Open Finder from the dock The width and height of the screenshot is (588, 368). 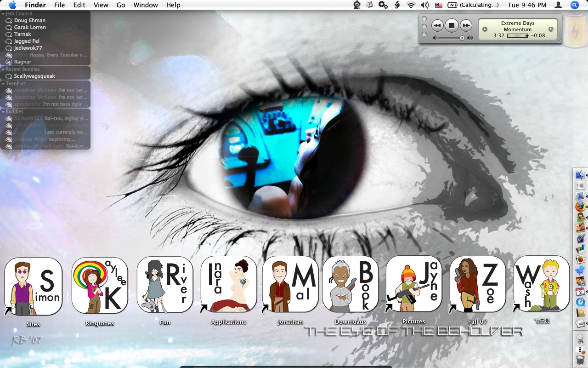tap(581, 175)
